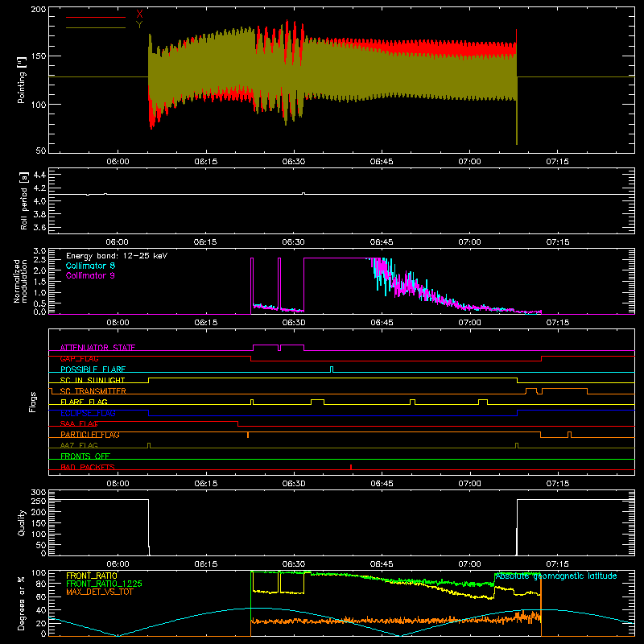Click the orange MAX_DET_VS_TOT legend entry

pyautogui.click(x=100, y=592)
